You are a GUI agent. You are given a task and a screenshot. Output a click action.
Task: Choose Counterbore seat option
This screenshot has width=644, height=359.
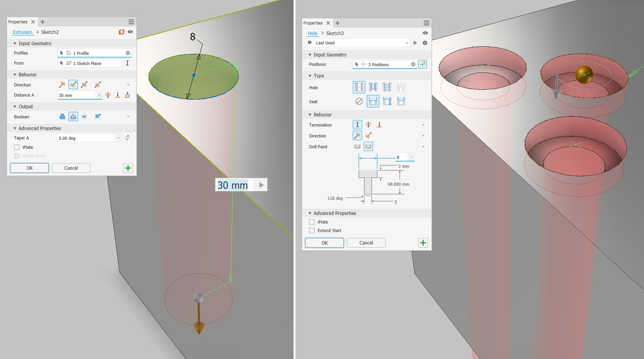(x=373, y=101)
